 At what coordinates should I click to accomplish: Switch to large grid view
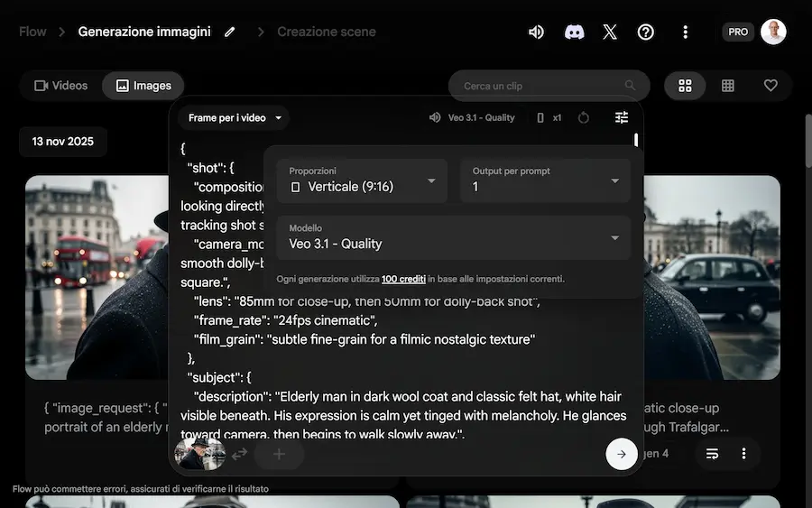pos(686,86)
